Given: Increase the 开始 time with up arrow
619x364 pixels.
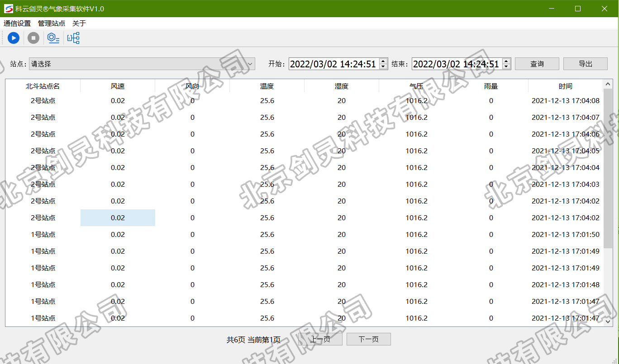Looking at the screenshot, I should click(x=383, y=61).
